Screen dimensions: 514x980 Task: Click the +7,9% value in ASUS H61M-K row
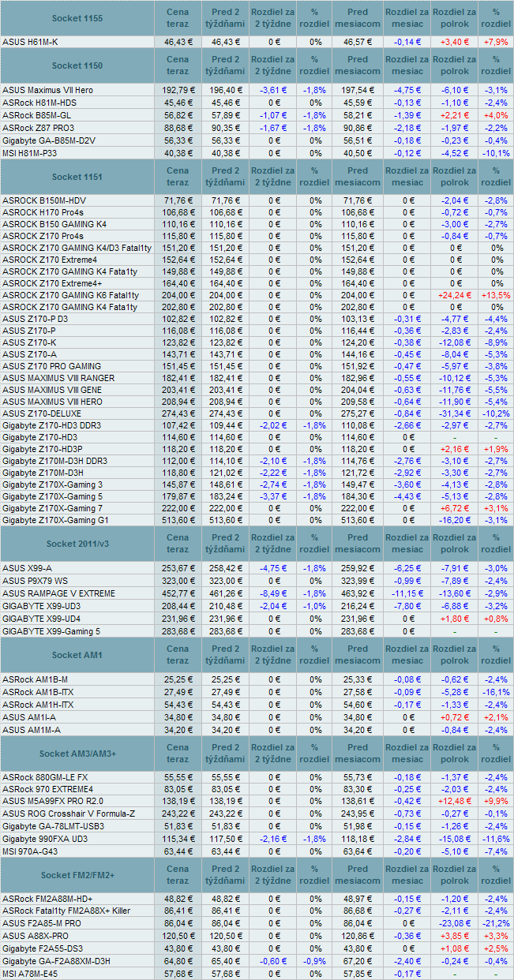tap(496, 41)
